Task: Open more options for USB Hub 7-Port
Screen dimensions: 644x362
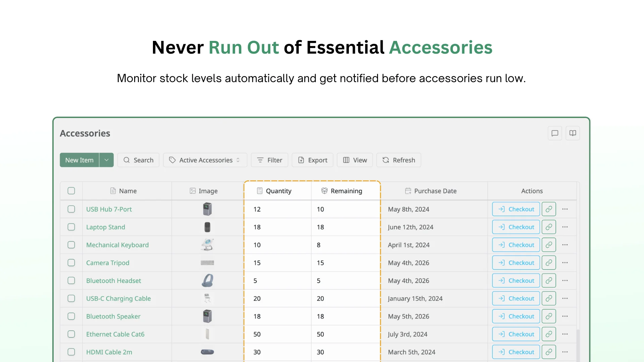Action: pyautogui.click(x=565, y=209)
